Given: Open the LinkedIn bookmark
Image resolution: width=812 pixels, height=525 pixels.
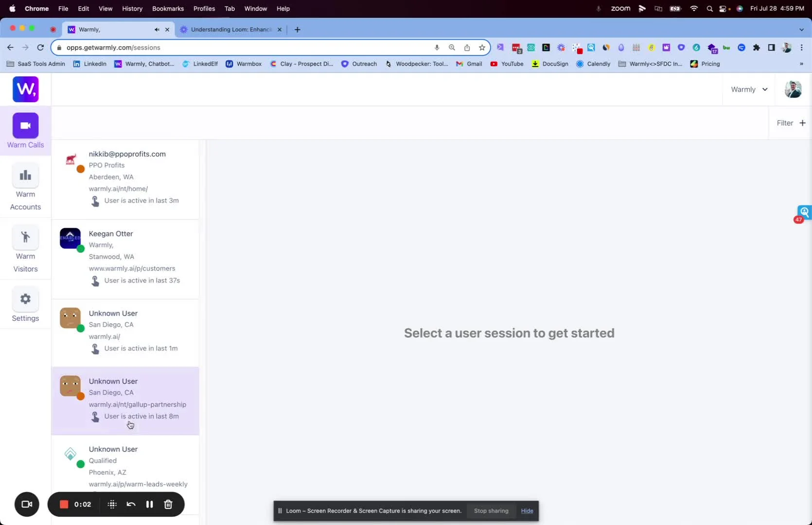Looking at the screenshot, I should (89, 64).
